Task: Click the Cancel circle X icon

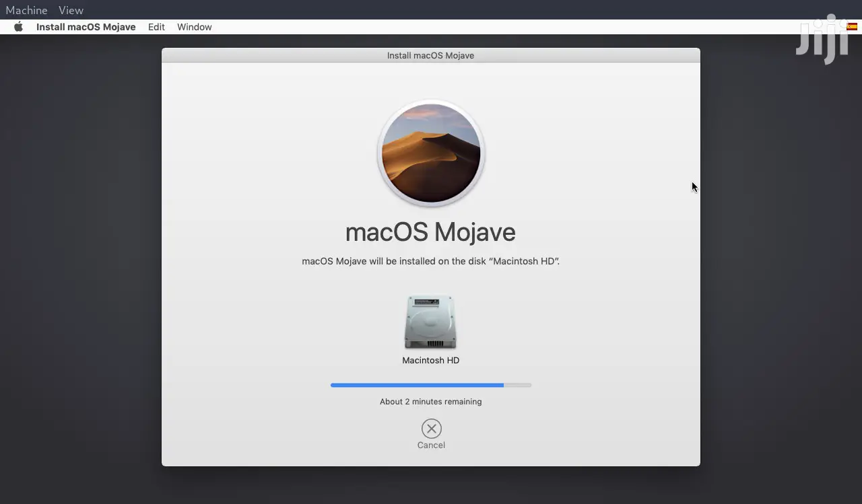Action: click(431, 429)
